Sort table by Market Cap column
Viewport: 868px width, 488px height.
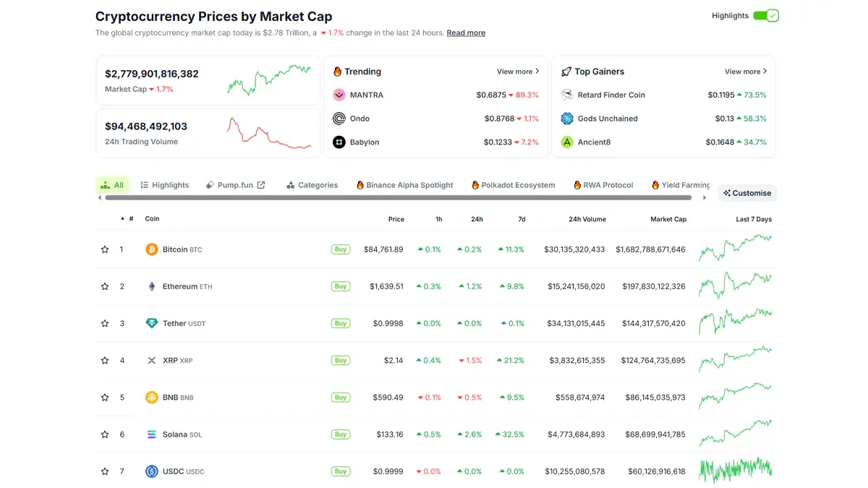[x=668, y=219]
